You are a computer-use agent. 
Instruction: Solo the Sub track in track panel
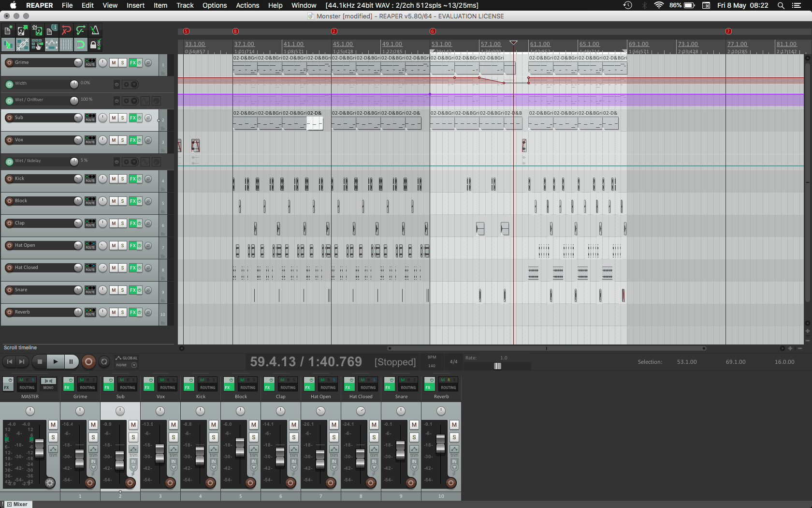tap(122, 118)
